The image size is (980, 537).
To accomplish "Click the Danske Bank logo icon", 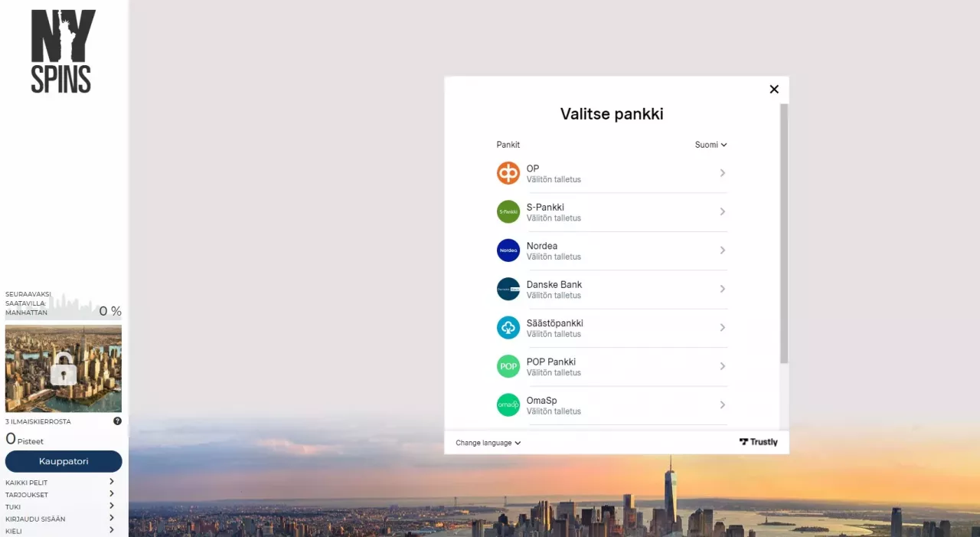I will click(508, 289).
